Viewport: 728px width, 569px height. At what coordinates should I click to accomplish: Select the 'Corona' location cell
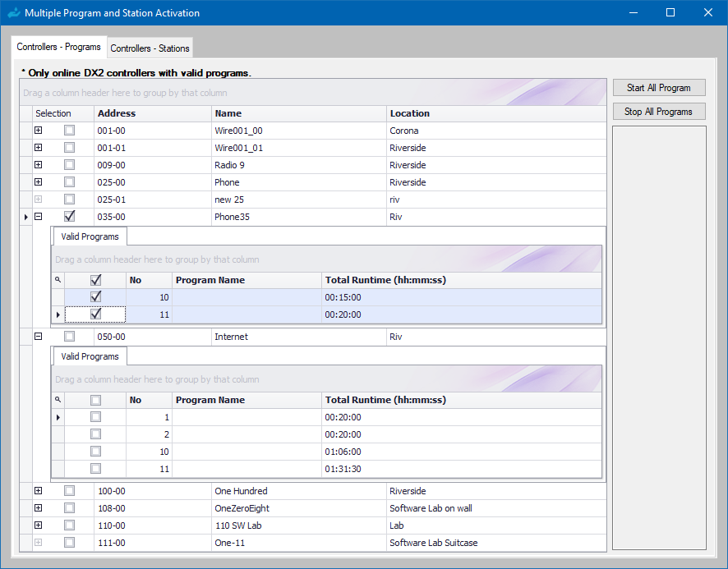coord(496,131)
